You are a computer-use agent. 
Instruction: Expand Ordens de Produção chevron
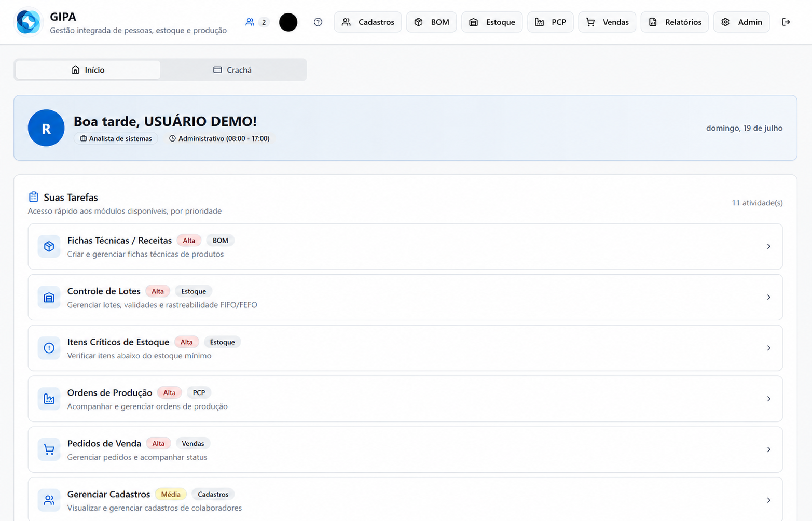[768, 399]
